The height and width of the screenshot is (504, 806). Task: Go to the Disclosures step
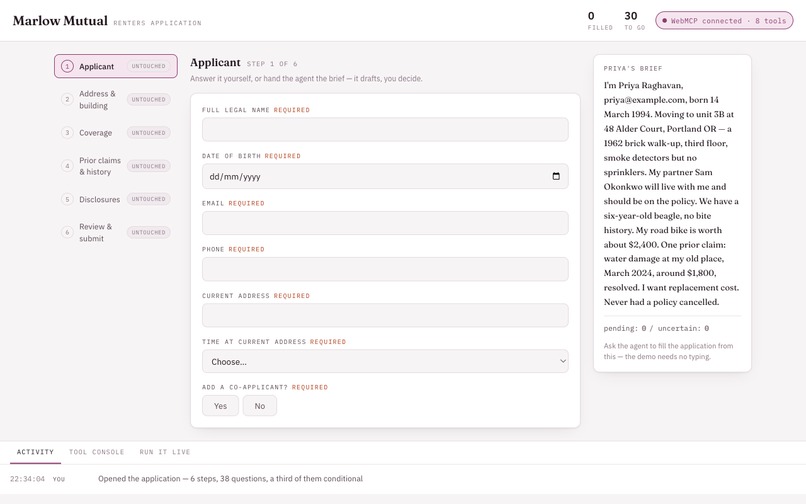point(116,199)
